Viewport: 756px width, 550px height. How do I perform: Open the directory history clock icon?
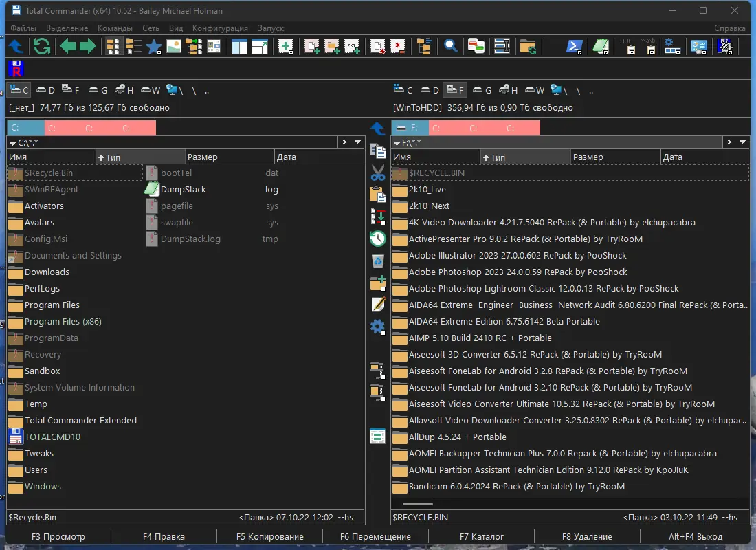(377, 239)
